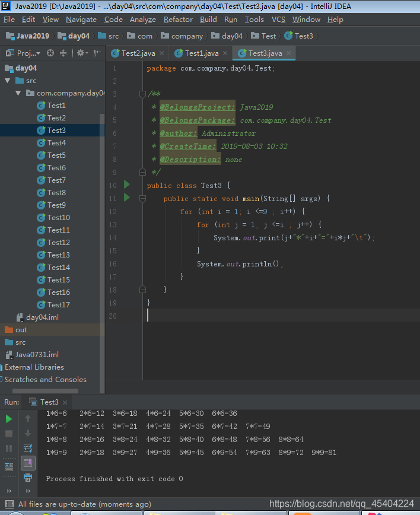
Task: Click Collapse All icon in Project panel
Action: coord(63,53)
